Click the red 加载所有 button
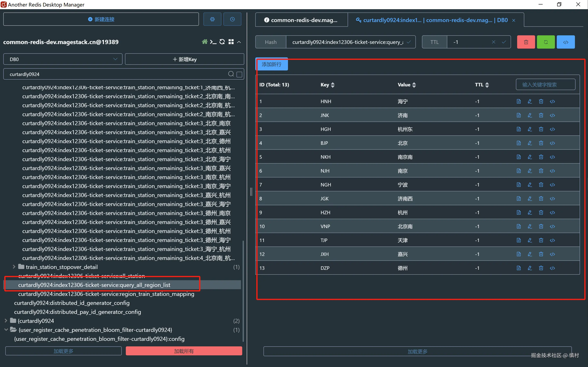588x367 pixels. 184,351
